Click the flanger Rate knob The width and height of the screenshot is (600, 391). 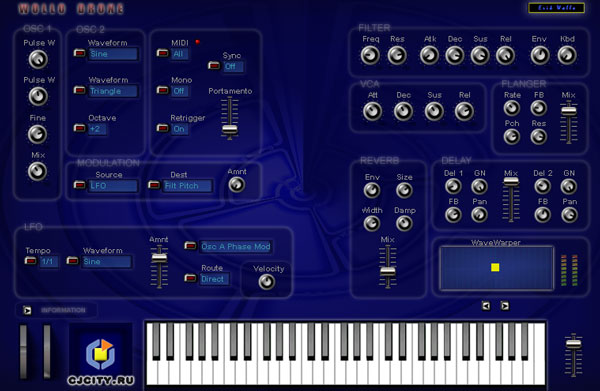(512, 108)
